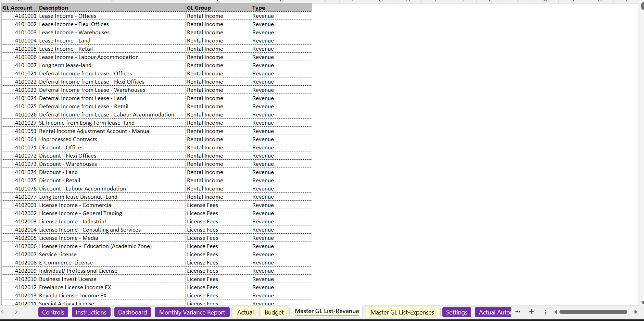This screenshot has width=644, height=321.
Task: Open the all-sheets ellipsis menu
Action: pyautogui.click(x=518, y=312)
